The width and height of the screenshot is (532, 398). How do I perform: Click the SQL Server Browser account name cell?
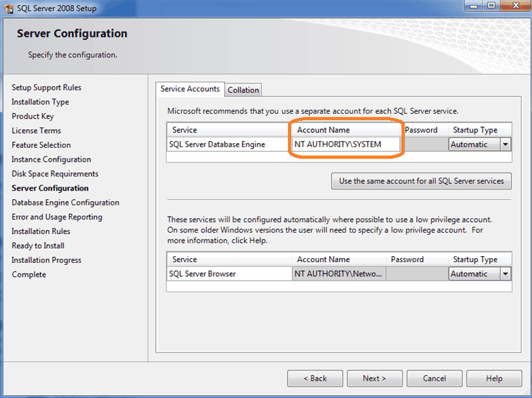(x=339, y=274)
